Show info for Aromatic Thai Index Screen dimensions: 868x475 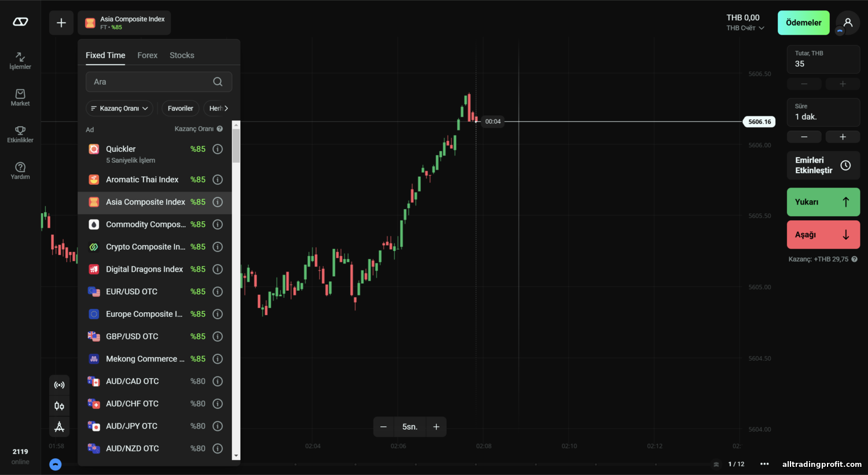[218, 180]
